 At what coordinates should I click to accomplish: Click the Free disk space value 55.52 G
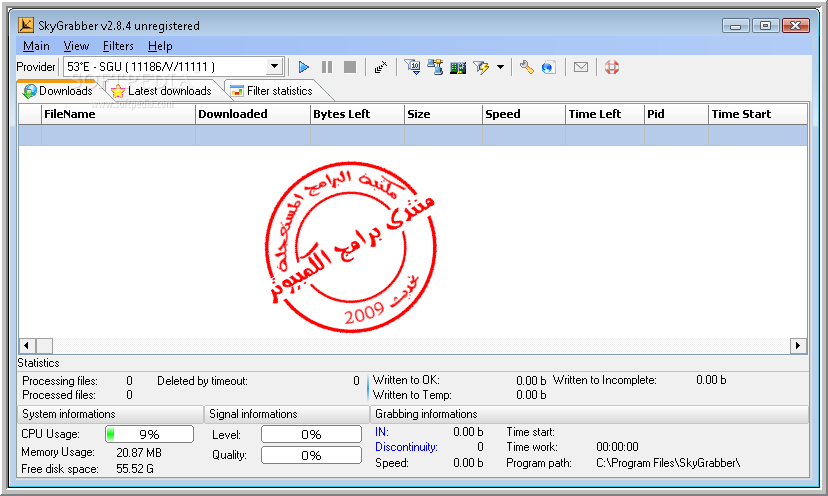click(x=135, y=469)
